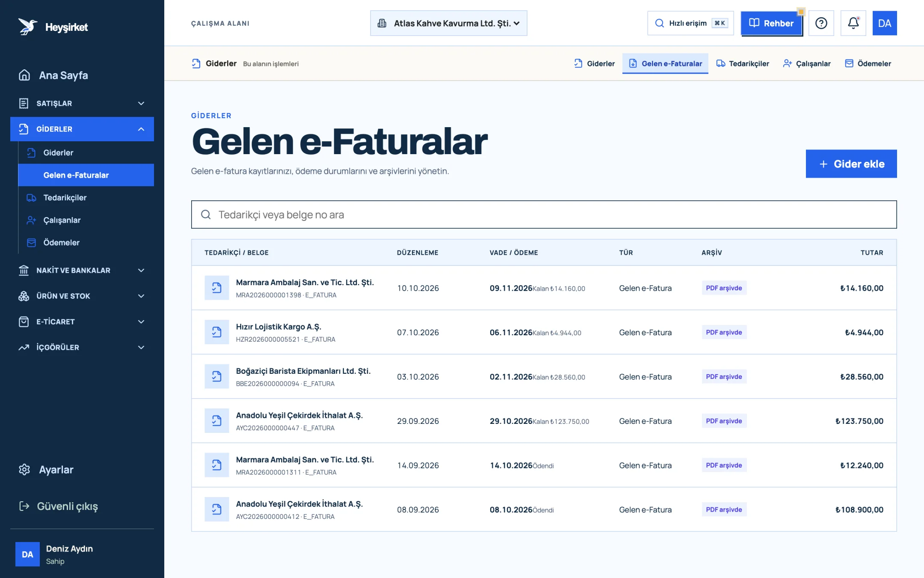Open the Tedarikçiler tab in top bar

pyautogui.click(x=743, y=63)
